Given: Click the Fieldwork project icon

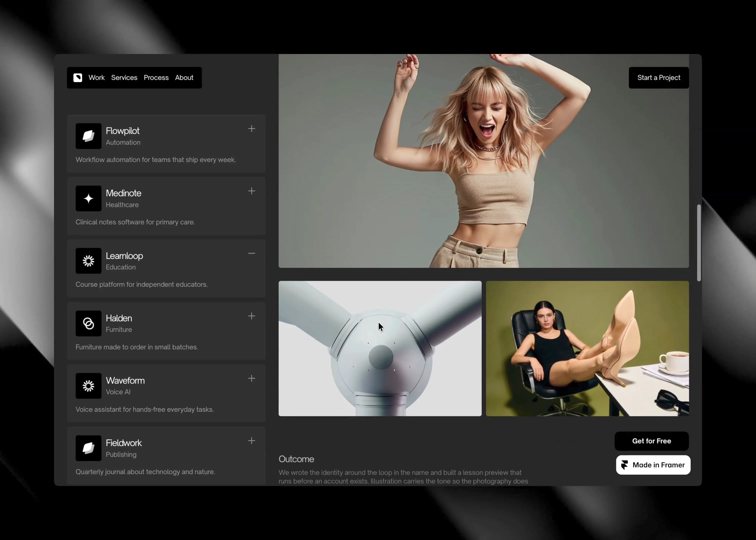Looking at the screenshot, I should pyautogui.click(x=88, y=448).
